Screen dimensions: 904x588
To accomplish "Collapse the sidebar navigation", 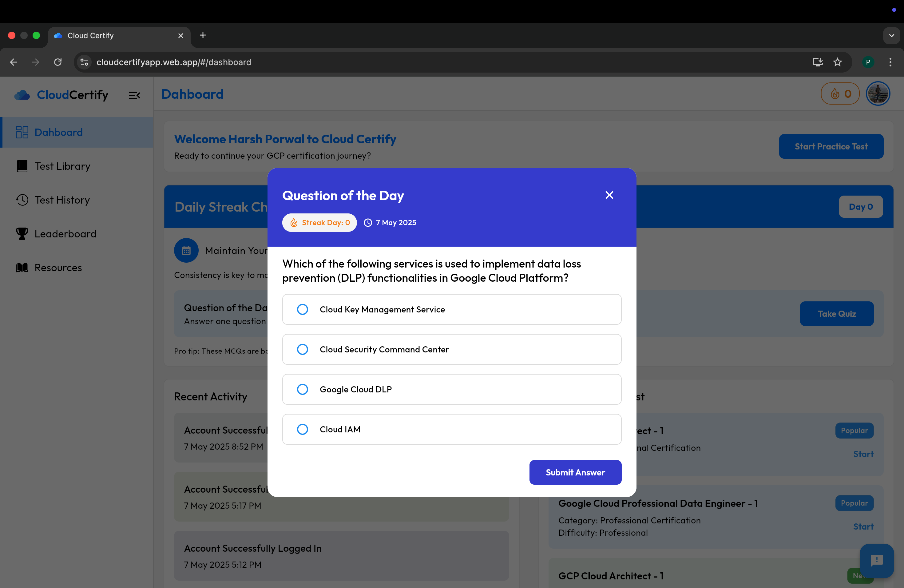I will 134,95.
